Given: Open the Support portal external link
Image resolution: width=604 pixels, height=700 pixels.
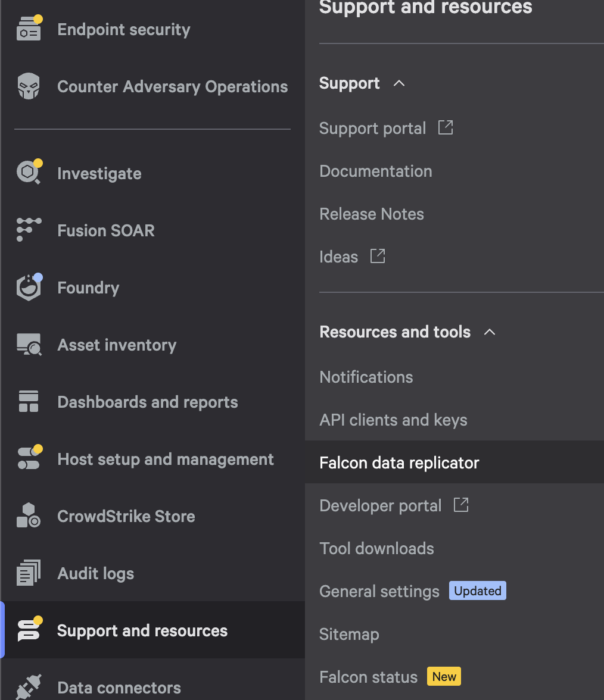Looking at the screenshot, I should pyautogui.click(x=446, y=128).
